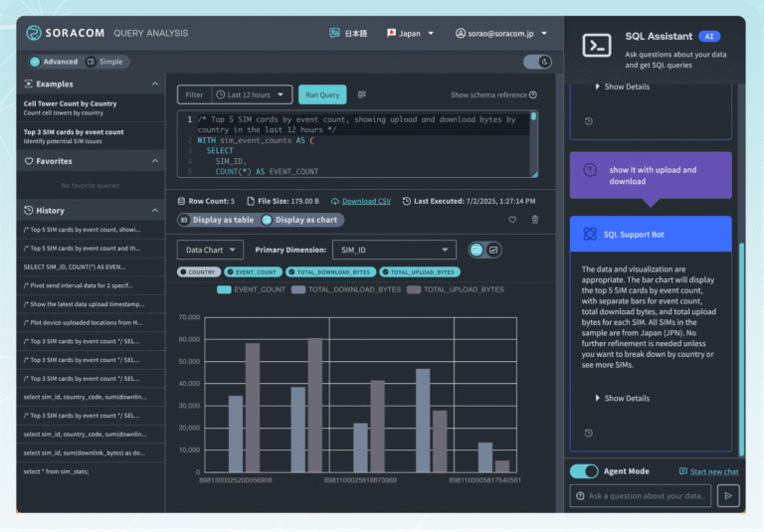Toggle TOTAL_DOWNLOAD_BYTES series chip

(331, 271)
